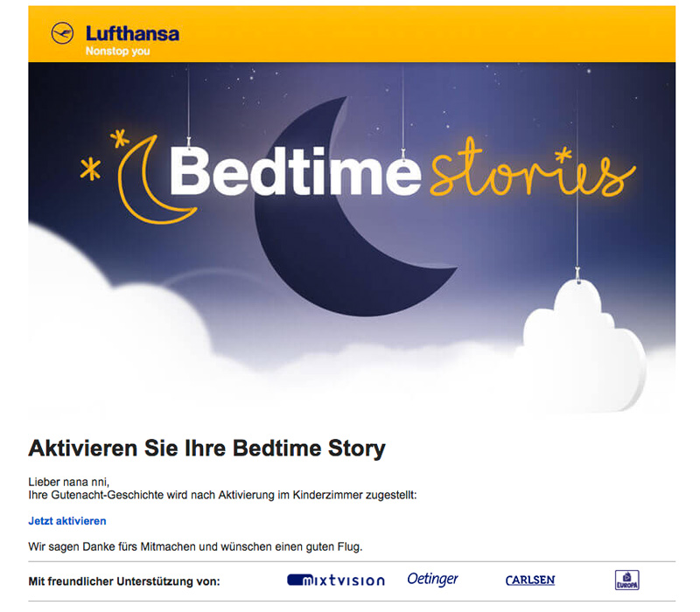700x612 pixels.
Task: Click the Oetinger publisher logo
Action: coord(432,579)
